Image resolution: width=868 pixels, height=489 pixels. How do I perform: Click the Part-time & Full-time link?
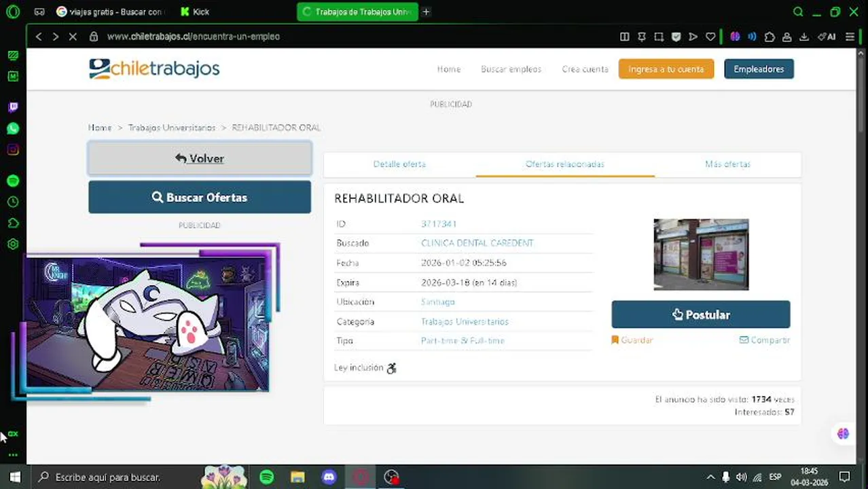click(x=463, y=341)
